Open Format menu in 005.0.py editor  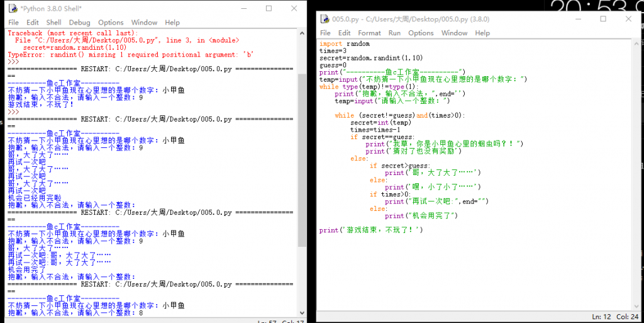click(369, 33)
